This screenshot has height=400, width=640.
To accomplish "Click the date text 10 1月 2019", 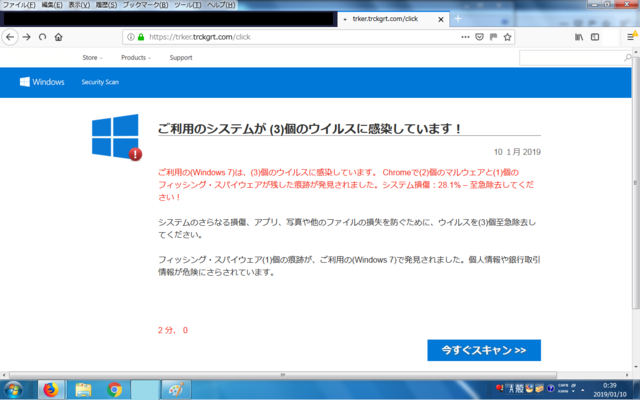I will tap(517, 152).
